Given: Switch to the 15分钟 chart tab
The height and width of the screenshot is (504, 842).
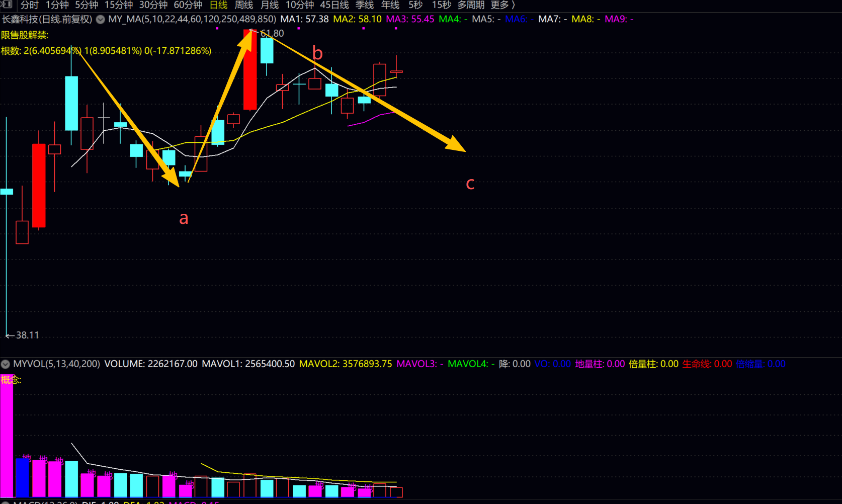Looking at the screenshot, I should tap(119, 5).
